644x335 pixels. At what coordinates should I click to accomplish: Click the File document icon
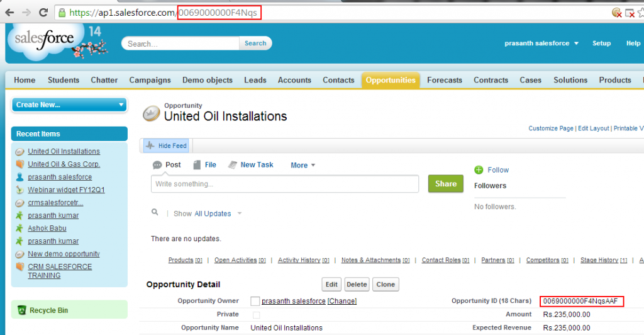197,165
